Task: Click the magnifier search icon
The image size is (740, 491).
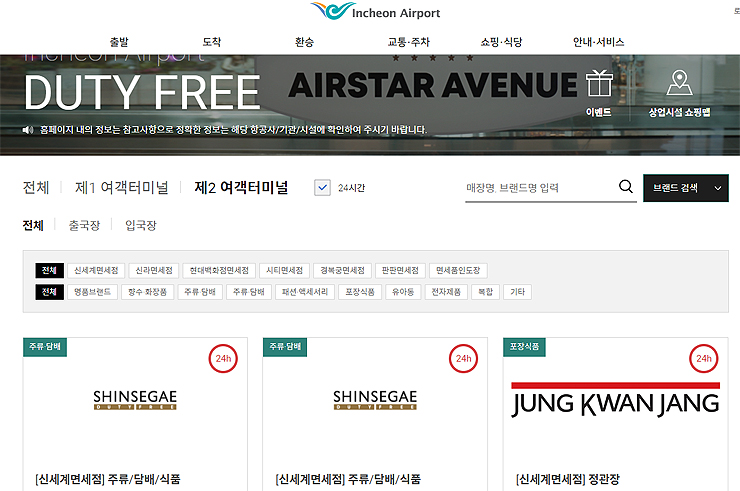Action: 626,186
